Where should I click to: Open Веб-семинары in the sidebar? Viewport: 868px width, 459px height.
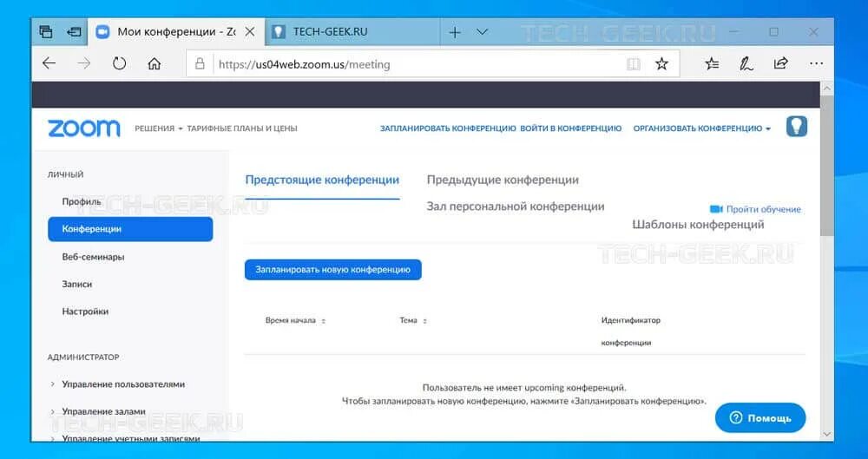tap(93, 257)
